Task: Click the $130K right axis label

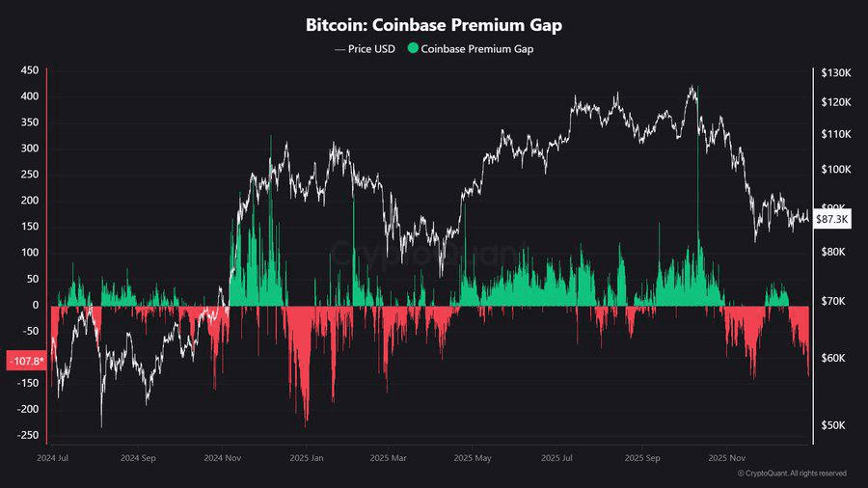Action: pos(835,73)
